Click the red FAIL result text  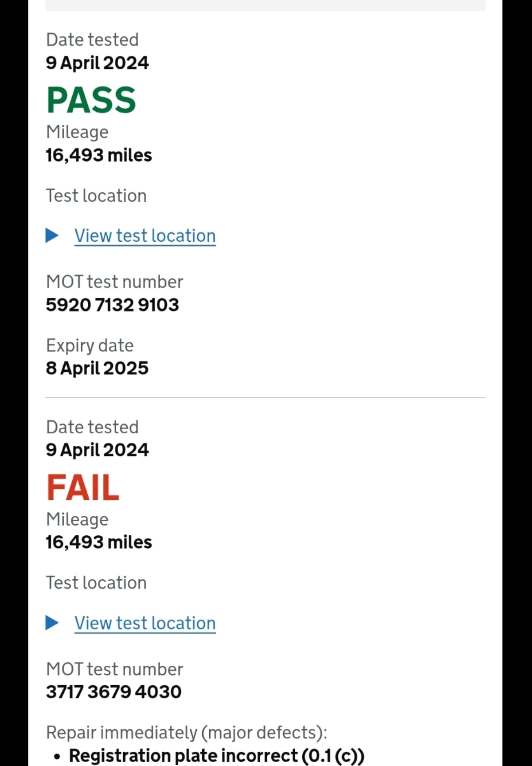coord(83,487)
